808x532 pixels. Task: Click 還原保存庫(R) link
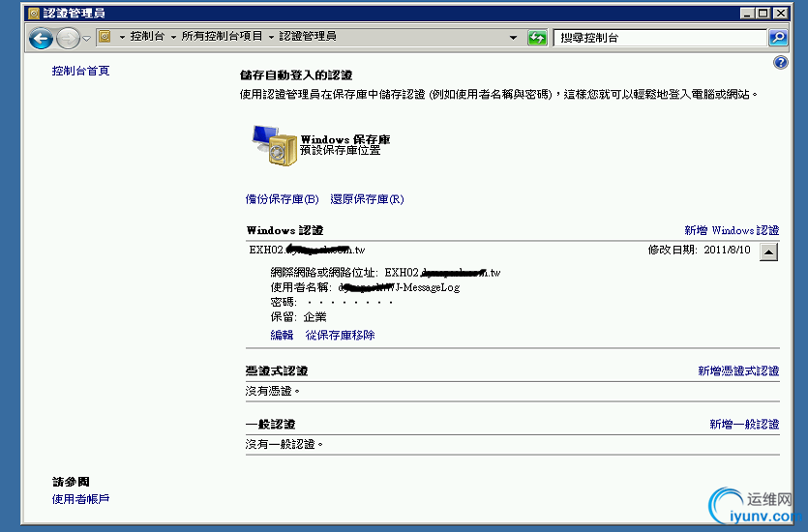point(367,199)
